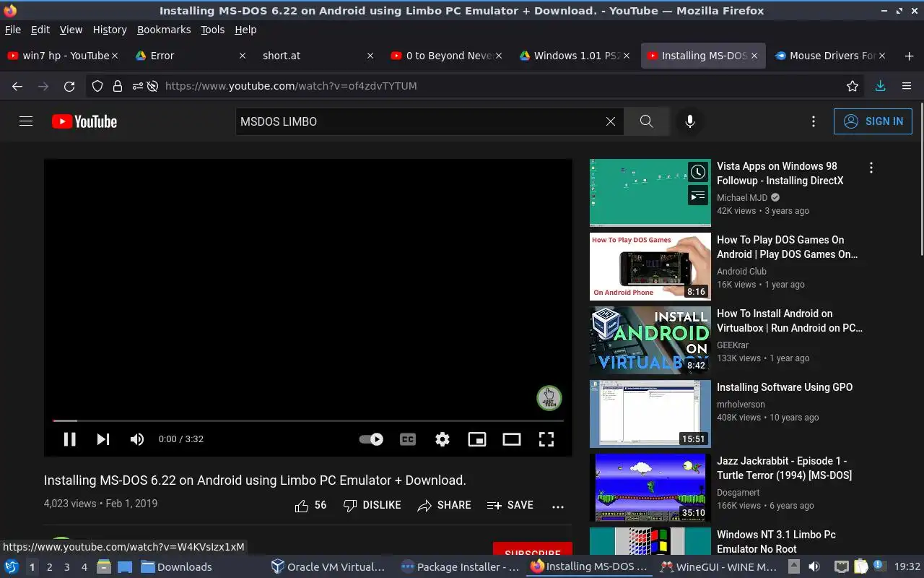
Task: Open the Help menu
Action: [x=245, y=30]
